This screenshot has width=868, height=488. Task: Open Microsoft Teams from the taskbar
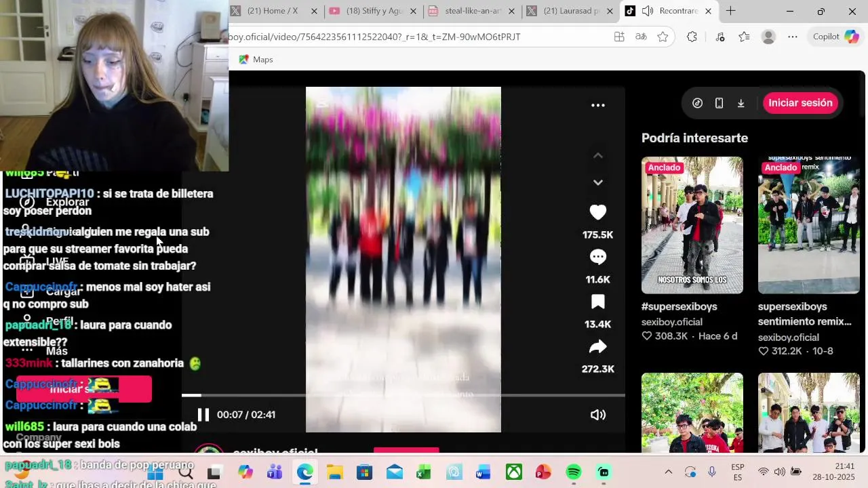point(275,472)
